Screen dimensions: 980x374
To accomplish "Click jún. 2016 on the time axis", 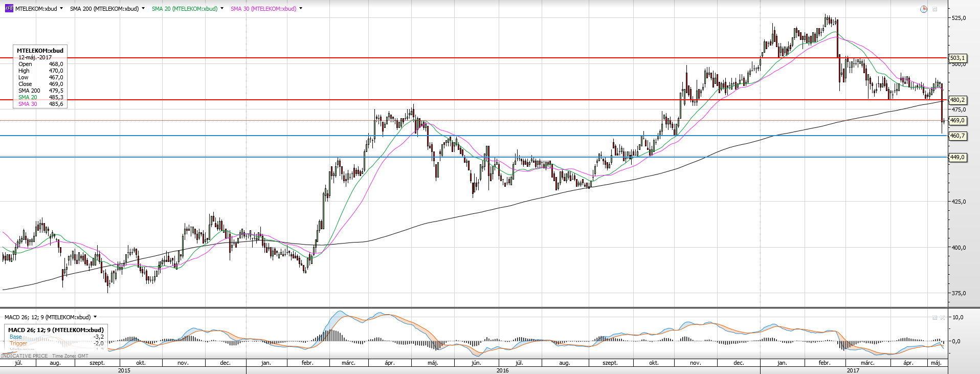I will click(x=476, y=363).
